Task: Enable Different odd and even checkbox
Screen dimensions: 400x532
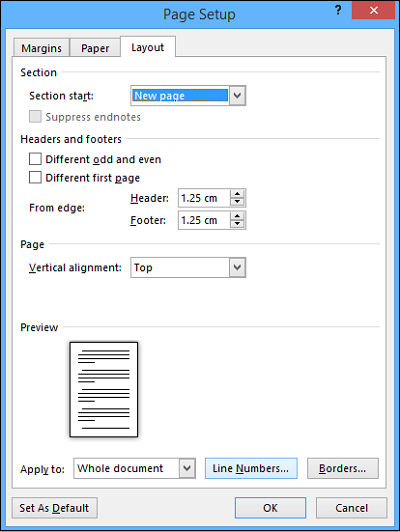Action: click(x=35, y=159)
